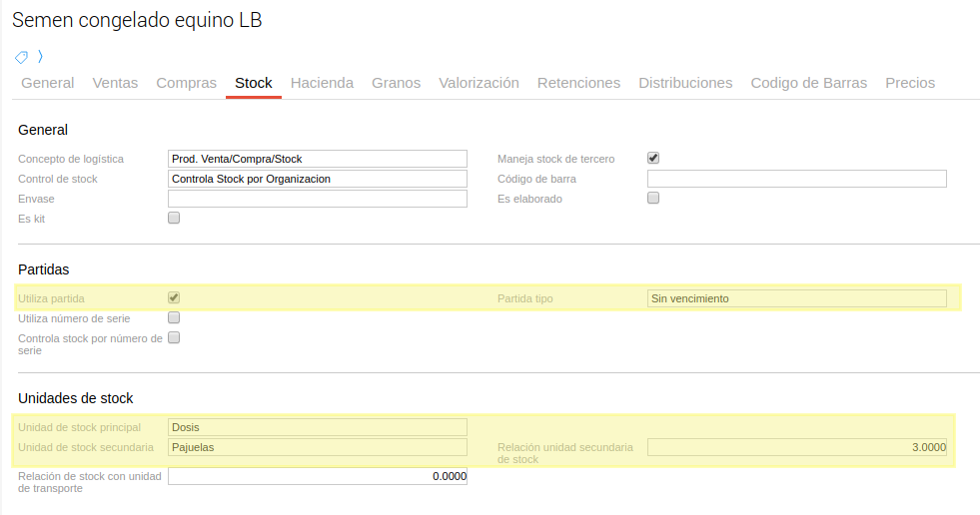The width and height of the screenshot is (980, 515).
Task: Select the Hacienda tab
Action: click(x=322, y=83)
